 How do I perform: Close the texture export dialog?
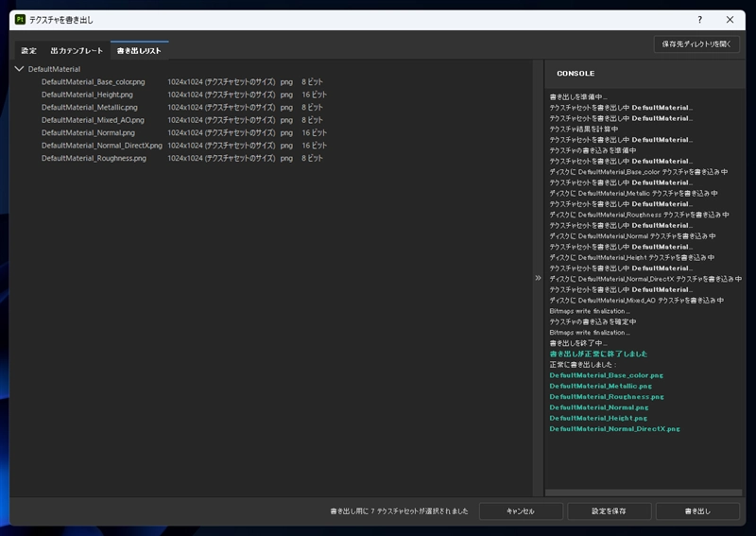(730, 20)
